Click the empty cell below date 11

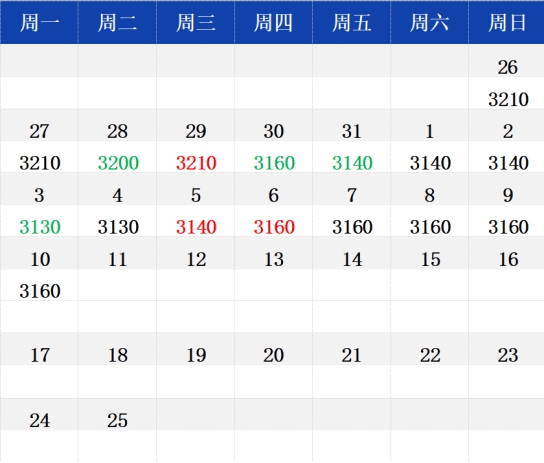(118, 285)
